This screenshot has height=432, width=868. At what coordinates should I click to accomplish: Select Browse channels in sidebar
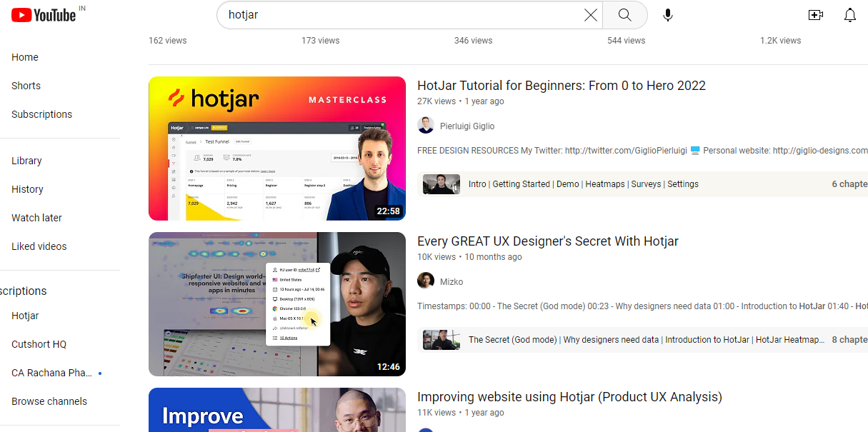click(49, 401)
